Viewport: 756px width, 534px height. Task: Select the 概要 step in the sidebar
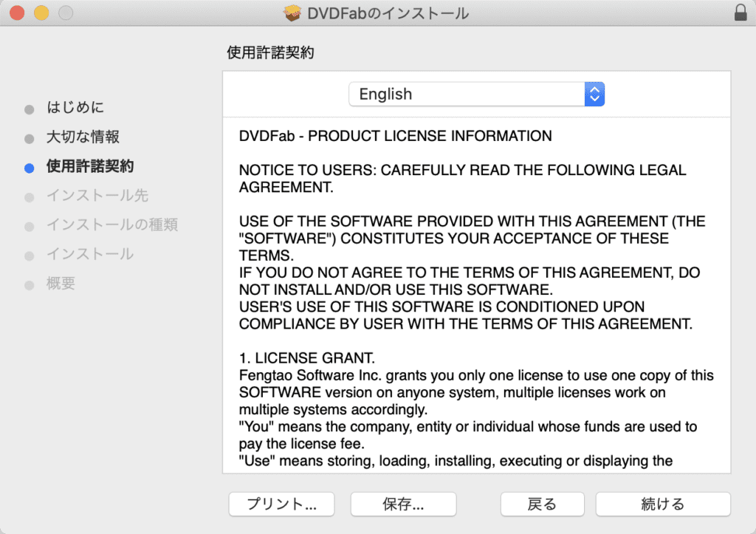(x=61, y=283)
